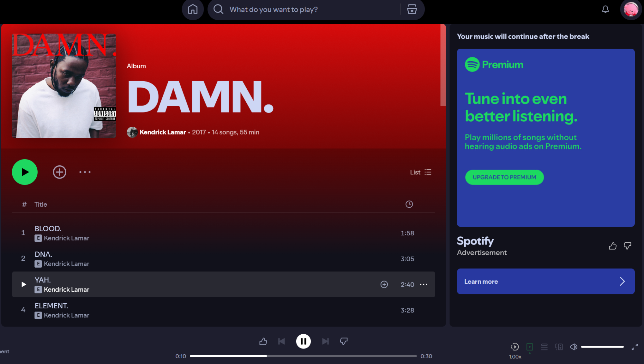The height and width of the screenshot is (364, 644).
Task: Click the Home icon
Action: click(193, 9)
